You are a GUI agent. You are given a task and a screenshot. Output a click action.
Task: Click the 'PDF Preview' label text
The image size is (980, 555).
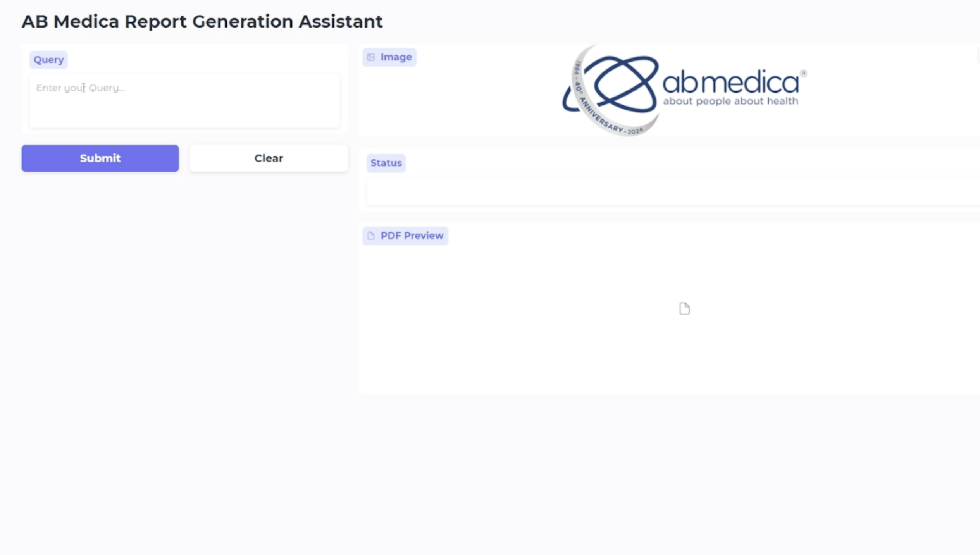tap(412, 236)
